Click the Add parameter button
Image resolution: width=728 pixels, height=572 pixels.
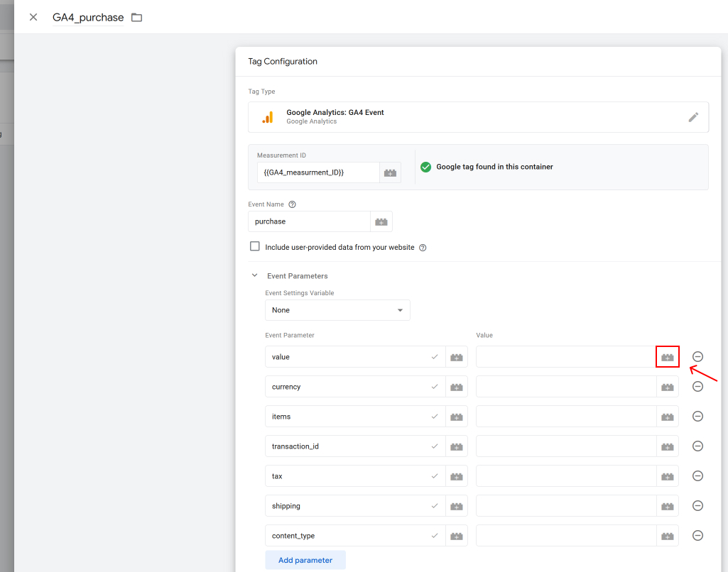tap(305, 560)
